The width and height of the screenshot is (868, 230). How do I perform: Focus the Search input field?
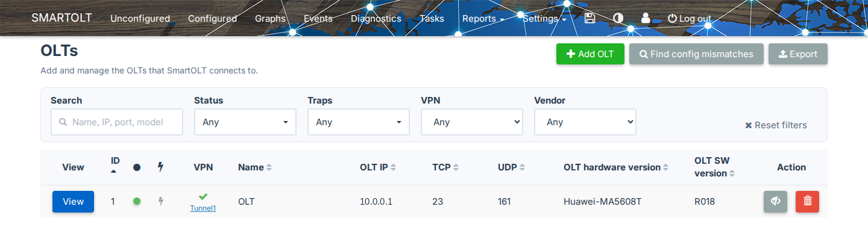point(117,122)
